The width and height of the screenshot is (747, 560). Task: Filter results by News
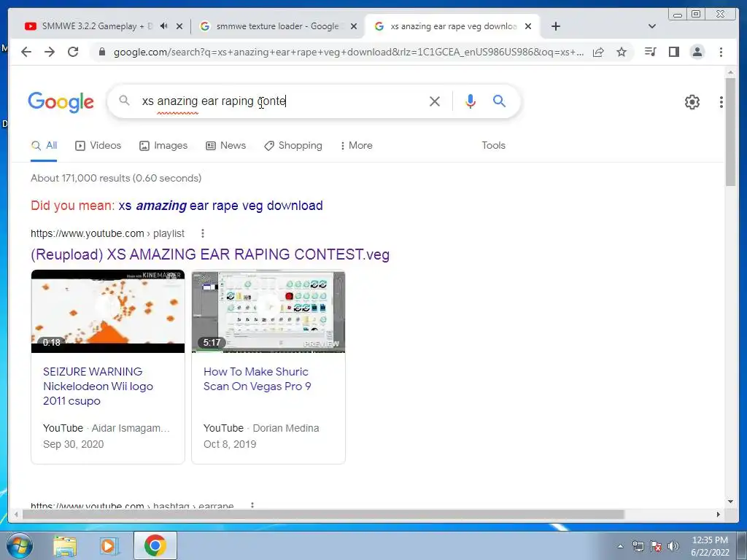[x=226, y=146]
